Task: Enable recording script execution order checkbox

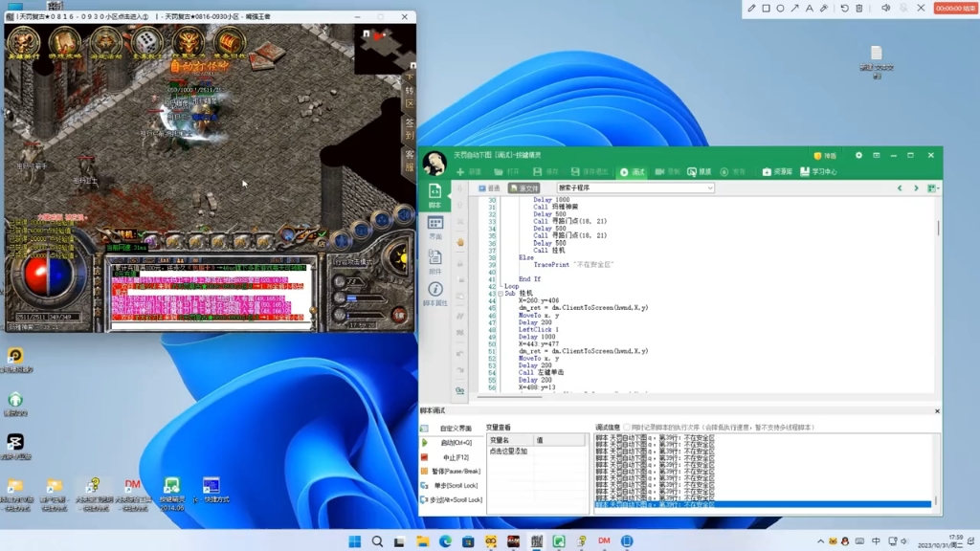Action: coord(628,428)
